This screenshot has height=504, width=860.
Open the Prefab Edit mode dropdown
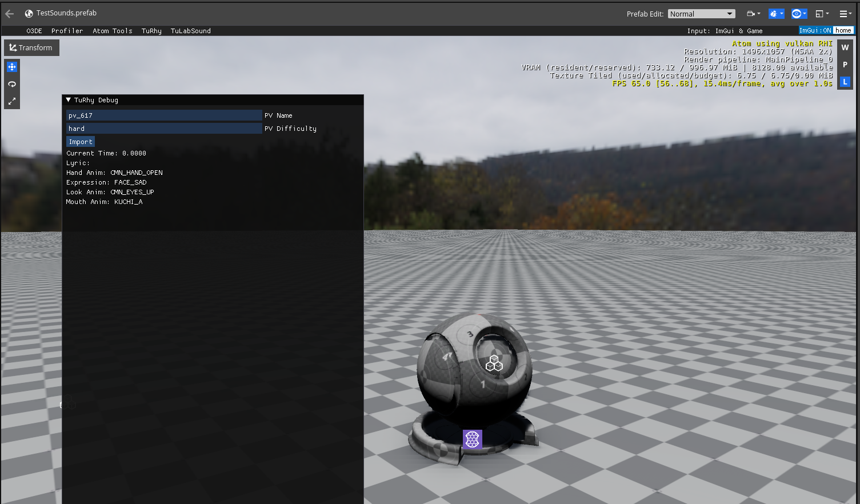pyautogui.click(x=701, y=14)
